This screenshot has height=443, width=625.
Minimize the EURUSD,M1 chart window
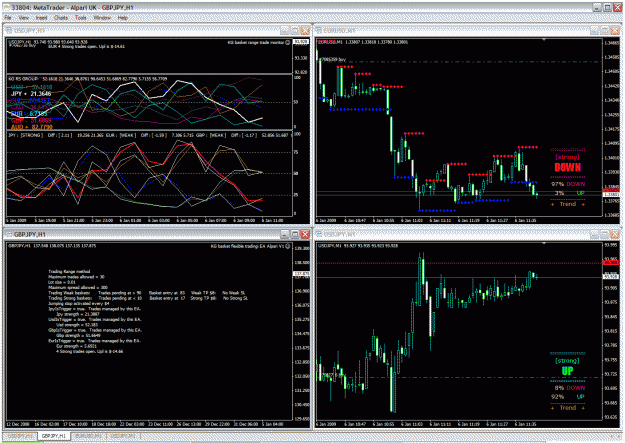point(594,31)
